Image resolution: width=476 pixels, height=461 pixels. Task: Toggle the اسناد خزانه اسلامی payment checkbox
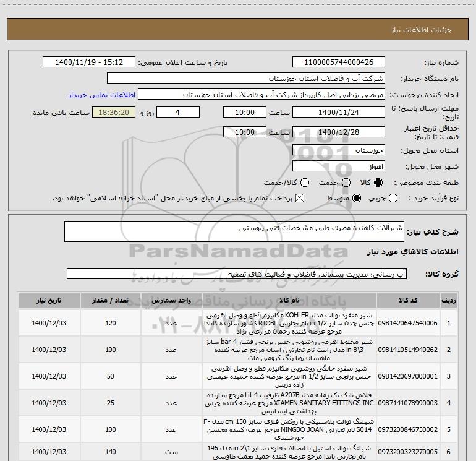click(x=300, y=198)
